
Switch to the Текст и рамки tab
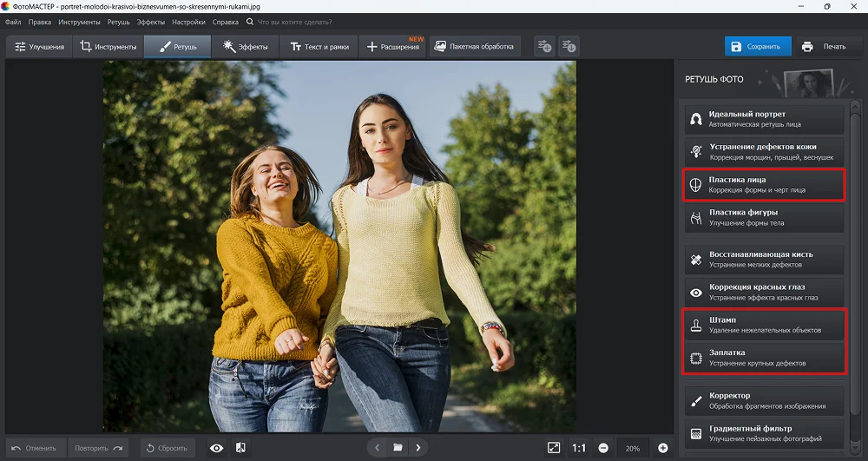pyautogui.click(x=319, y=46)
